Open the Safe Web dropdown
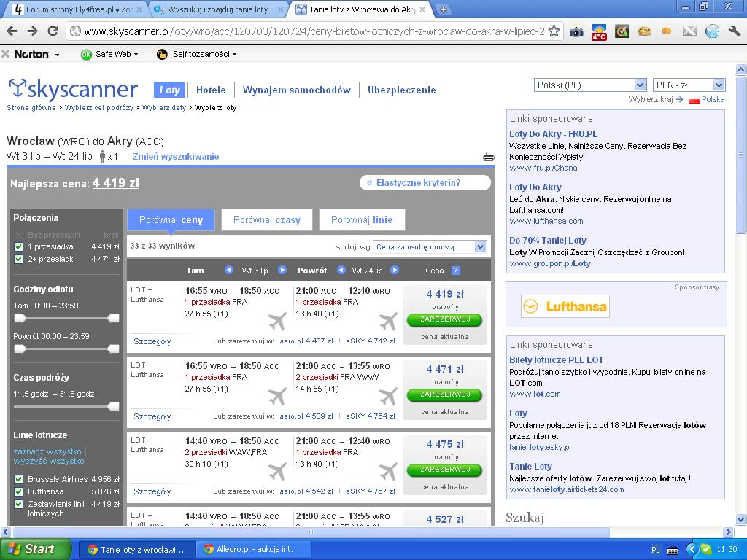Screen dimensions: 747x560 tap(136, 55)
